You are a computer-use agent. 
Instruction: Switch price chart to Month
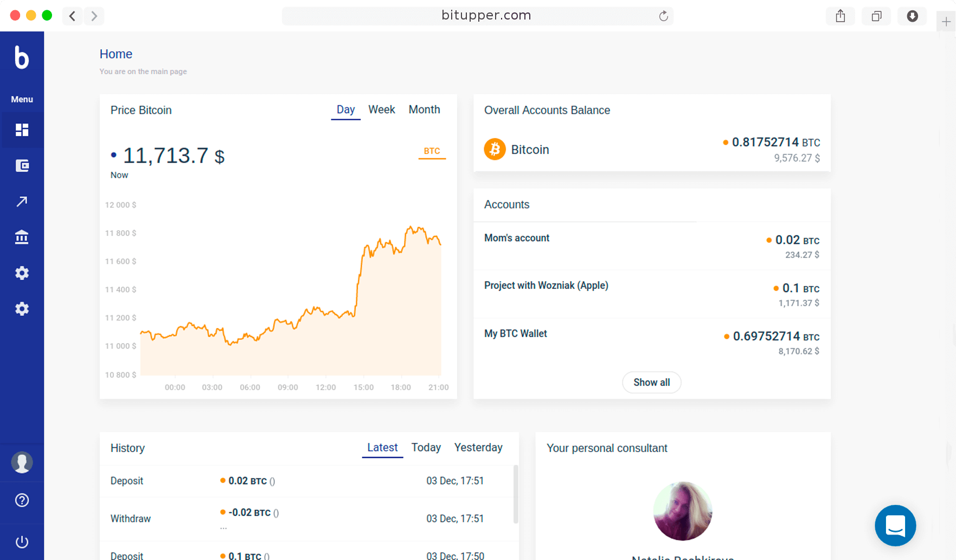point(424,110)
